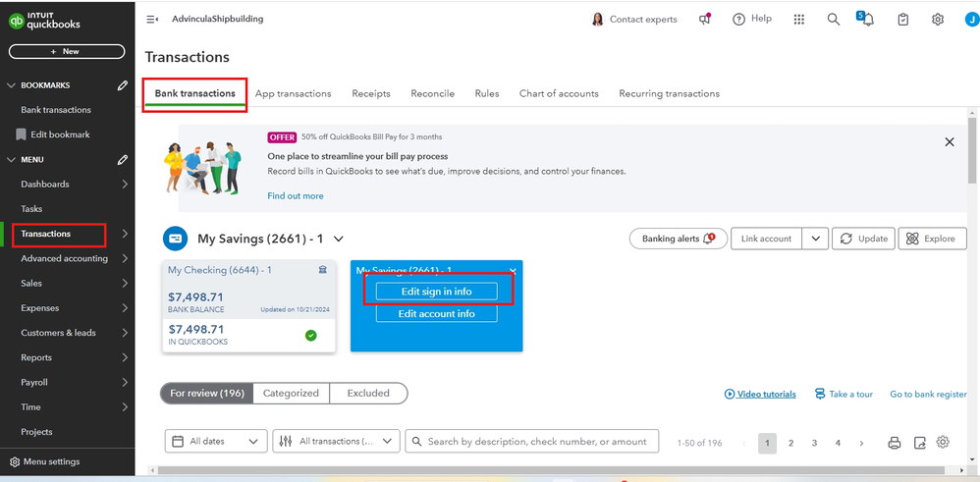The image size is (980, 482).
Task: Open Menu settings in sidebar
Action: (x=45, y=462)
